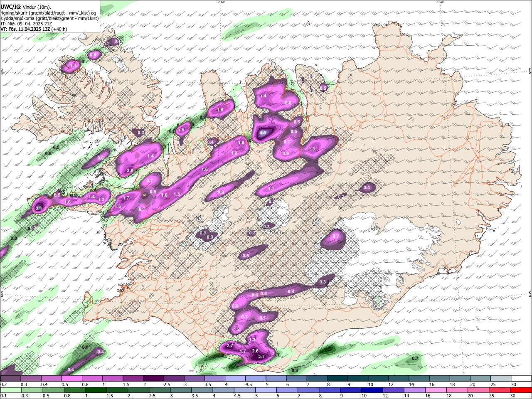This screenshot has height=399, width=532.
Task: Select the 2.0 precipitation value on the map
Action: pyautogui.click(x=130, y=171)
